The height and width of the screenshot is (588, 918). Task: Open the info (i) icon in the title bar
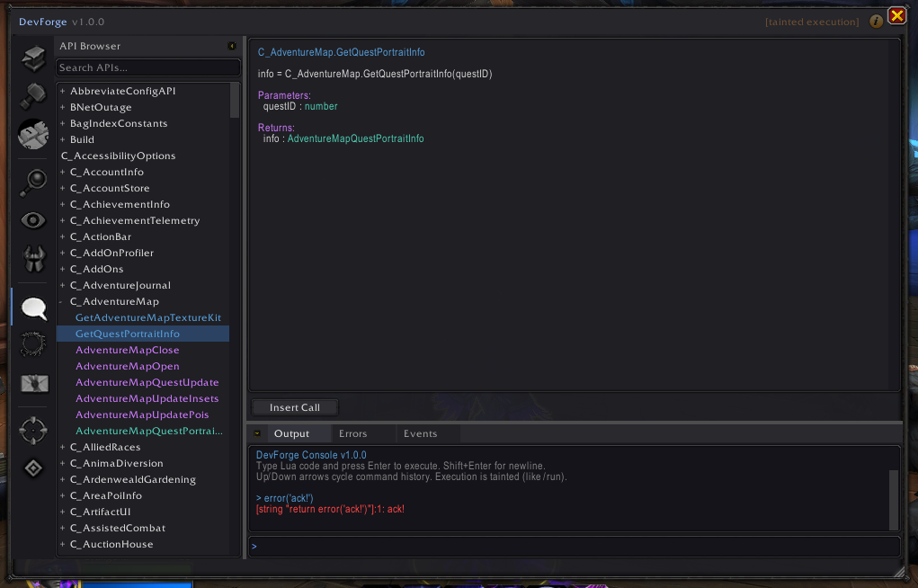pyautogui.click(x=876, y=21)
